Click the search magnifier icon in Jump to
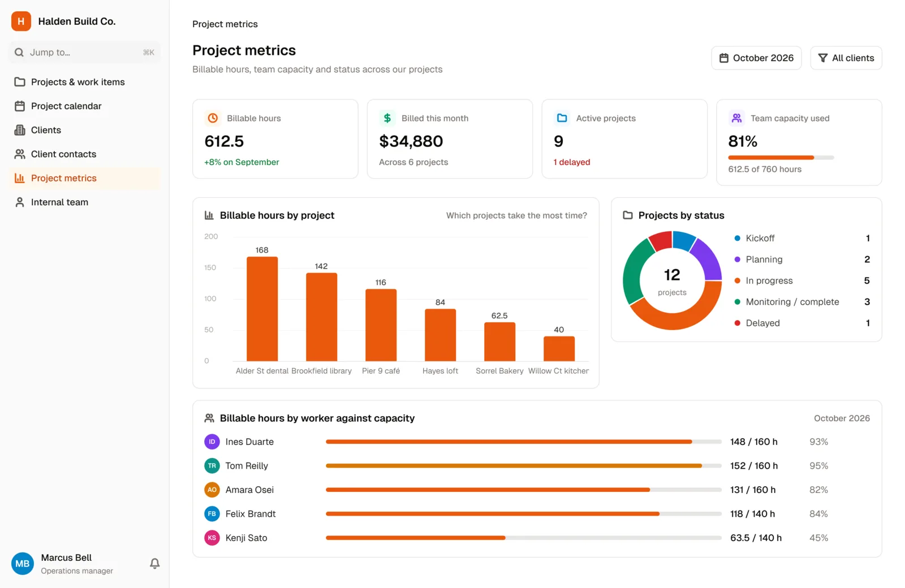 click(19, 53)
